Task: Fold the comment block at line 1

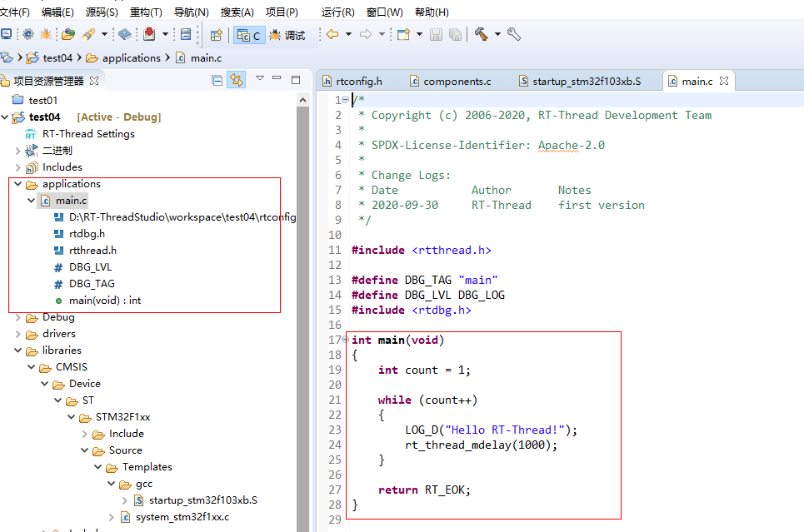Action: coord(346,99)
